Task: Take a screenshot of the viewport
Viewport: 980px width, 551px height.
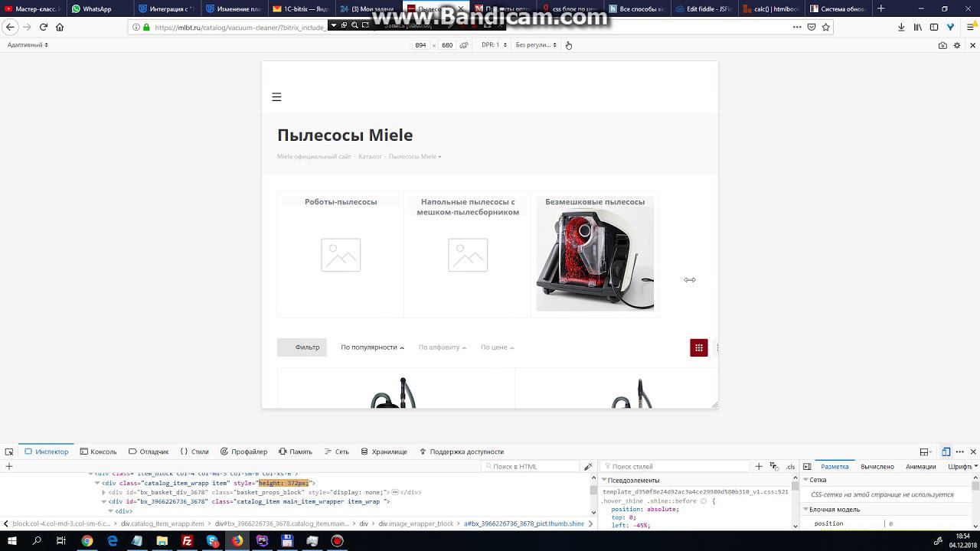Action: pos(942,45)
